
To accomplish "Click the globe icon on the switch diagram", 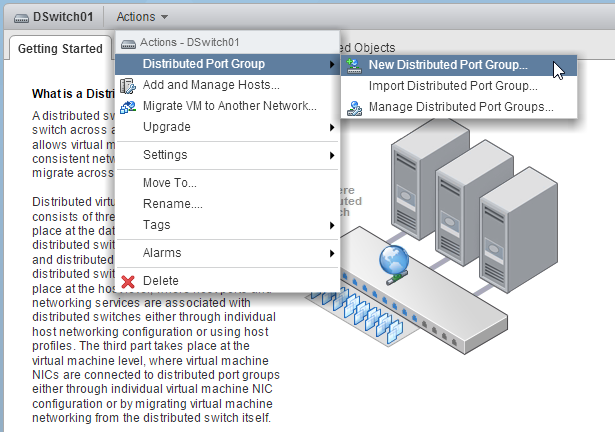I will pos(391,261).
